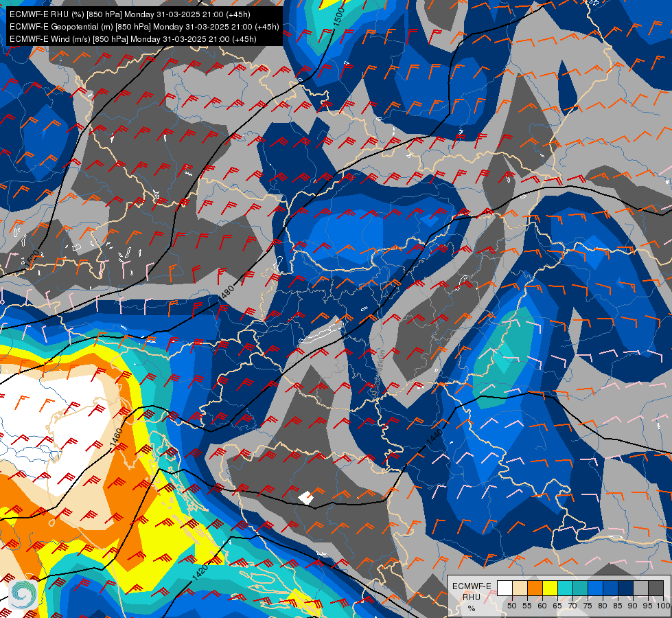
Task: Select the cyan 65-70% legend swatch
Action: (566, 588)
